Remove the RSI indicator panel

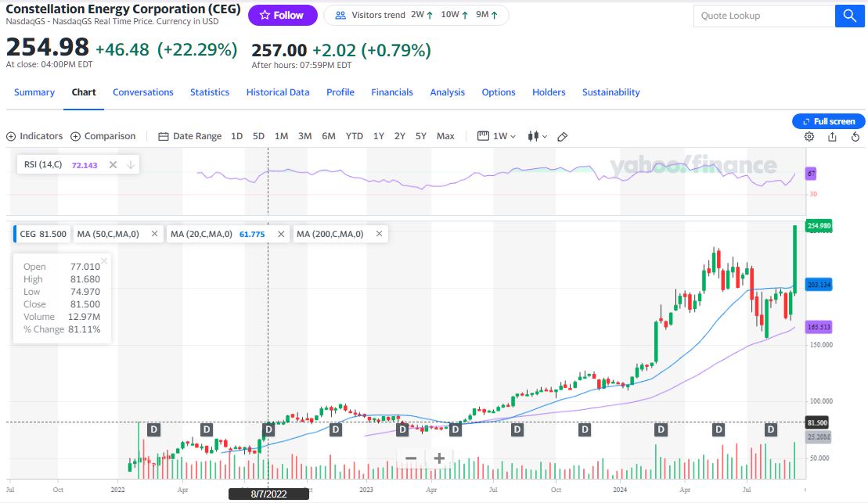pos(113,165)
